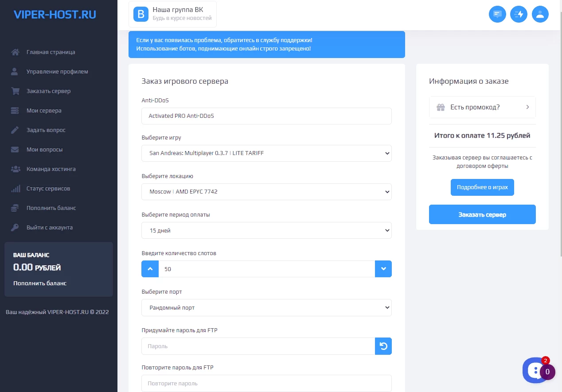Click the Информация о заказе heading
The image size is (562, 392).
point(469,82)
